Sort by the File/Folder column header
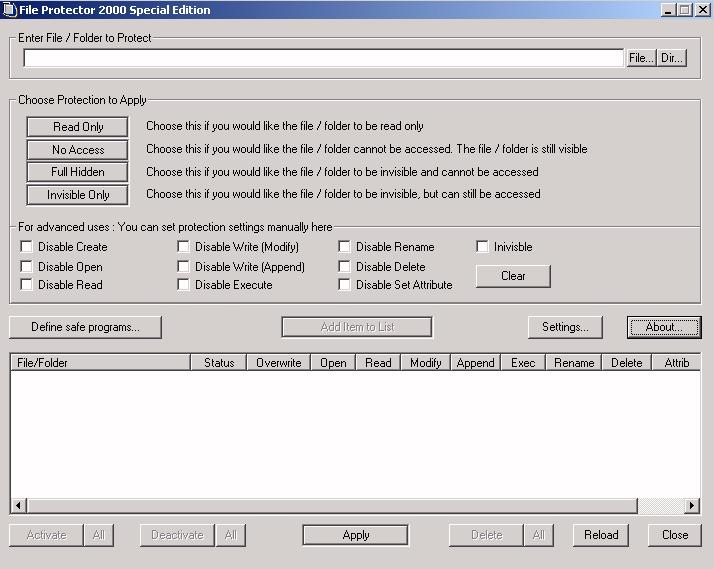The height and width of the screenshot is (569, 714). [100, 363]
